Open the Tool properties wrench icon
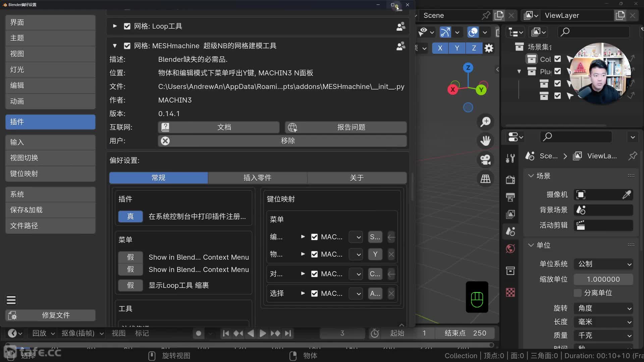Screen dimensions: 644x362 click(510, 158)
